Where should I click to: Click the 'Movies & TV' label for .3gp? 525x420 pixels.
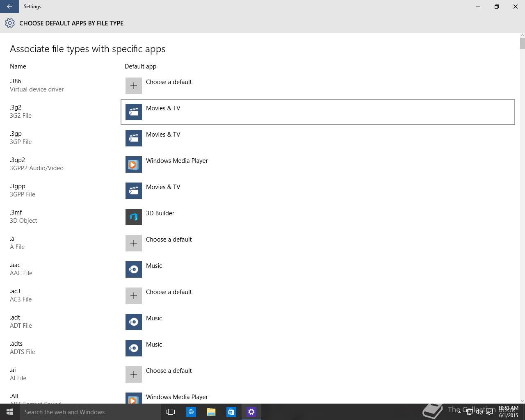163,135
